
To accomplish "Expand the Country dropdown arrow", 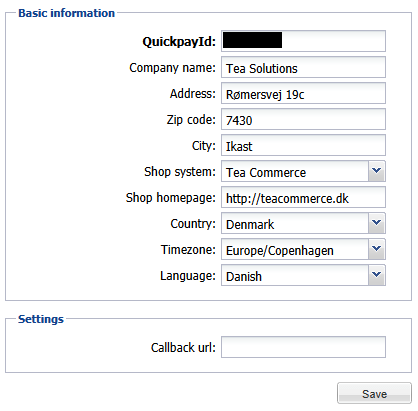I will click(377, 223).
